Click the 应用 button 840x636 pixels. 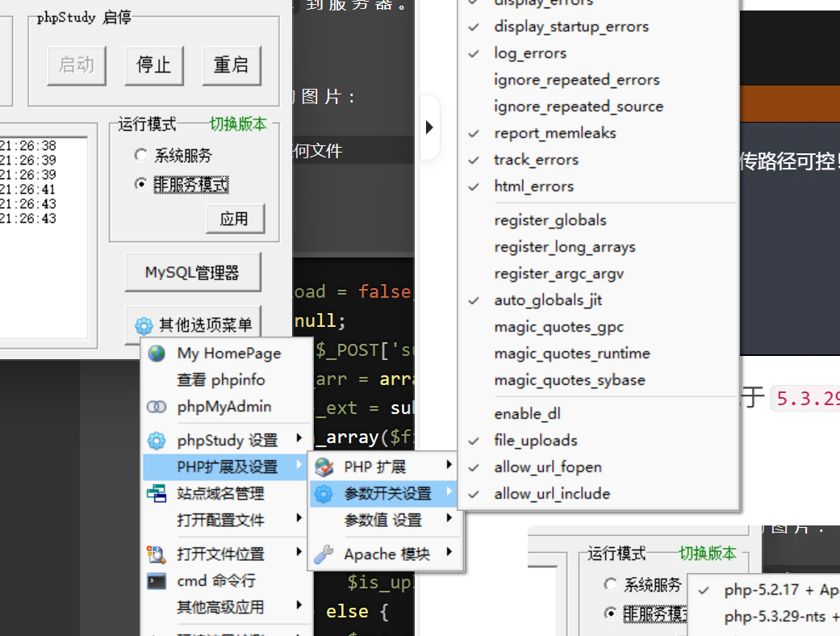[235, 219]
